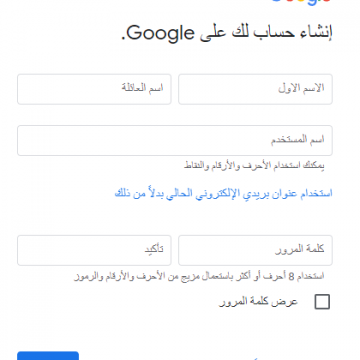Click the كلمة المرور placeholder label

pos(300,250)
